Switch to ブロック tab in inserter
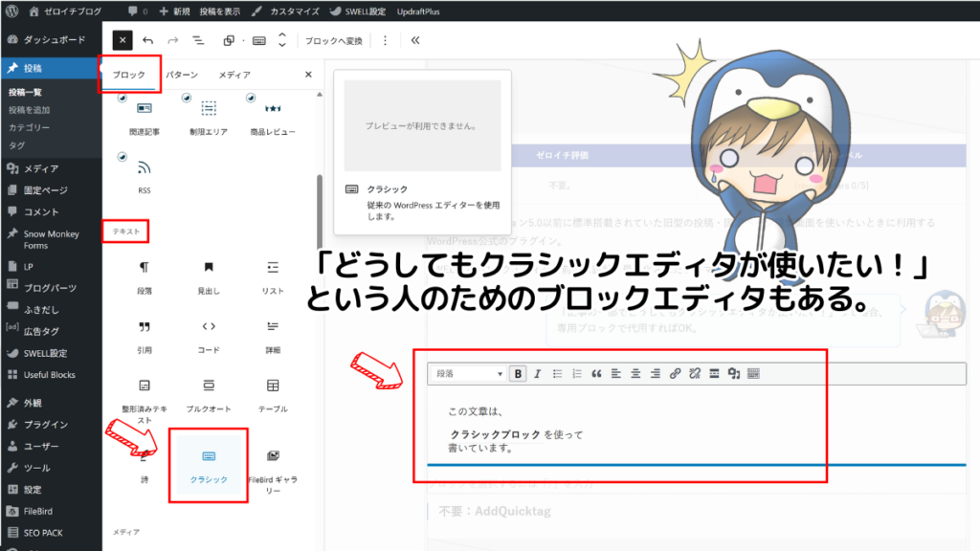The height and width of the screenshot is (551, 980). (129, 75)
